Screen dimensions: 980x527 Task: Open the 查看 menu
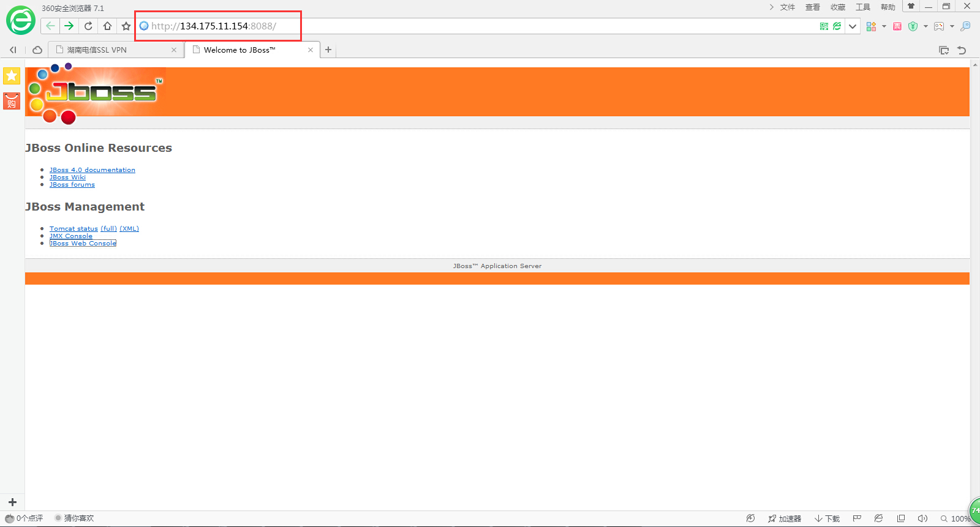pyautogui.click(x=813, y=7)
